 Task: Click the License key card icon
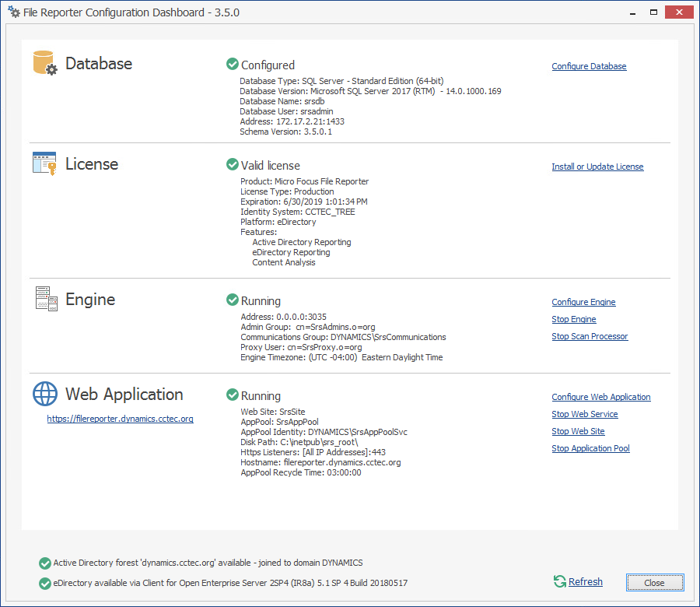click(44, 163)
